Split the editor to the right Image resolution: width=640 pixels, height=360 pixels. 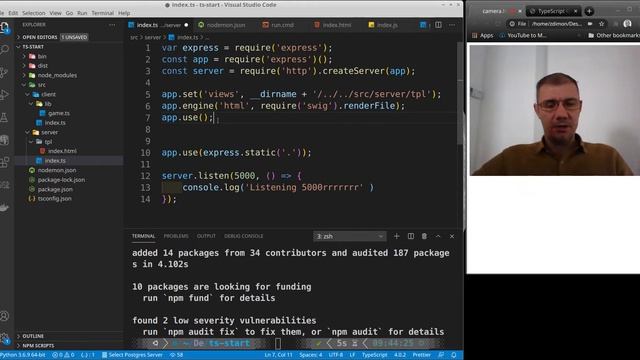coord(438,25)
